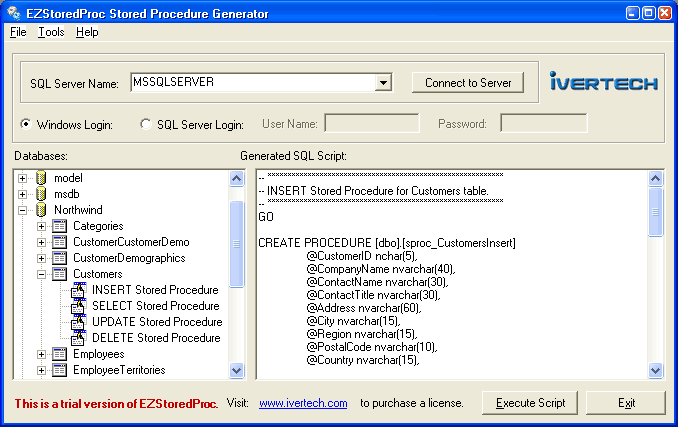Click the model database icon
Viewport: 678px width, 427px height.
click(41, 178)
